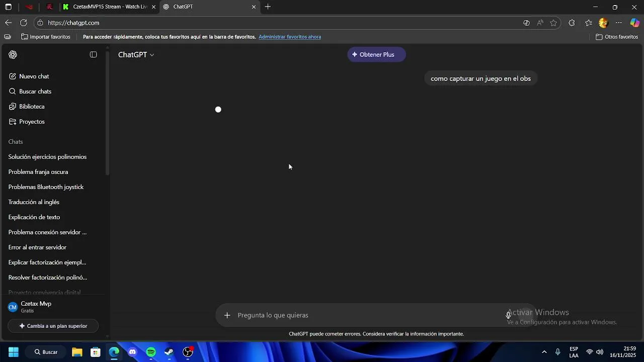Click the ChatGPT logo in the sidebar
This screenshot has height=362, width=644.
tap(13, 55)
